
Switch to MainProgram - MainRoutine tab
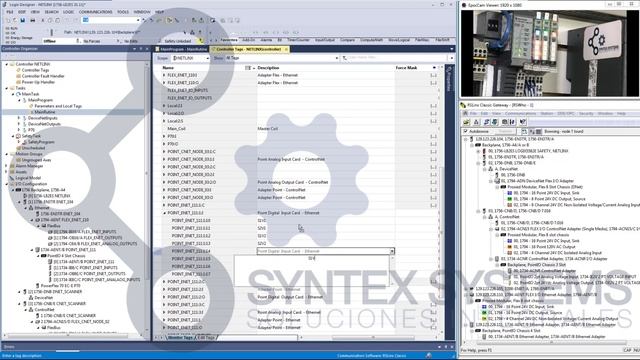click(183, 49)
